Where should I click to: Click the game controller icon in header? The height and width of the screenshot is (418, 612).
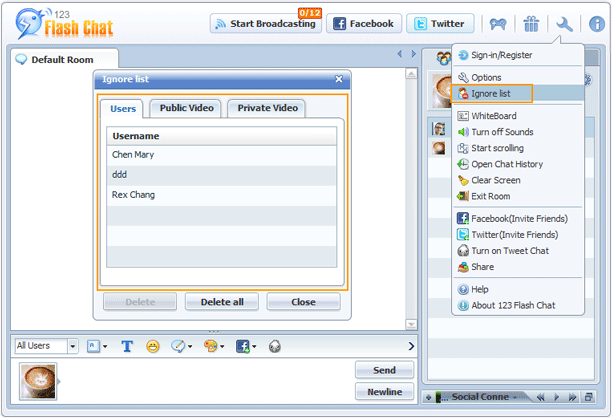pos(498,24)
